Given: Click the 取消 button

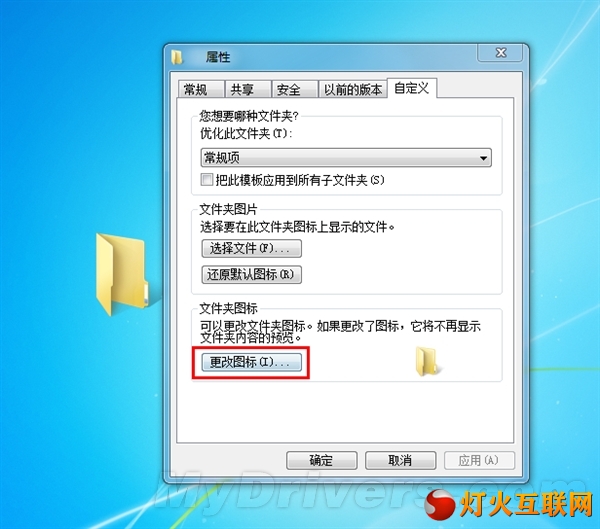Looking at the screenshot, I should pos(400,460).
